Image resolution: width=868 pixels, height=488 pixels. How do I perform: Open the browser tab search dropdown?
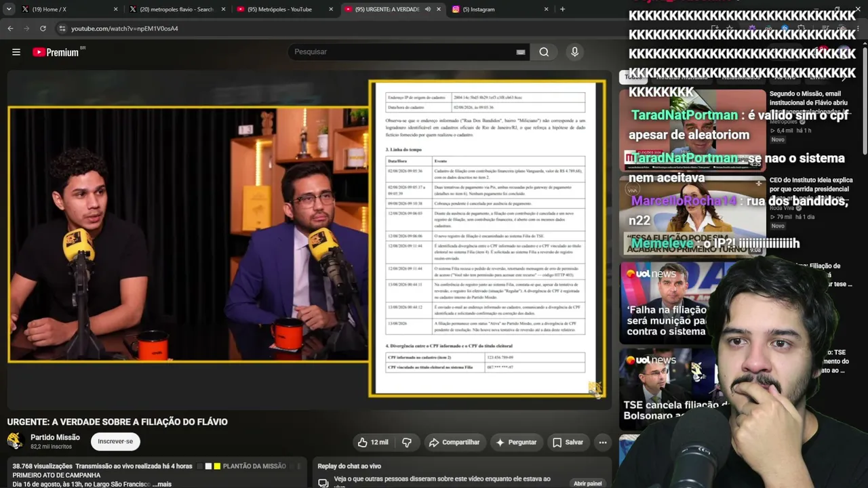[x=9, y=9]
